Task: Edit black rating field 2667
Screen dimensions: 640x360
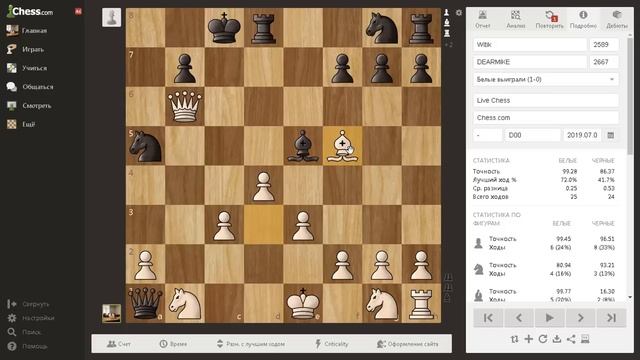Action: click(x=604, y=62)
